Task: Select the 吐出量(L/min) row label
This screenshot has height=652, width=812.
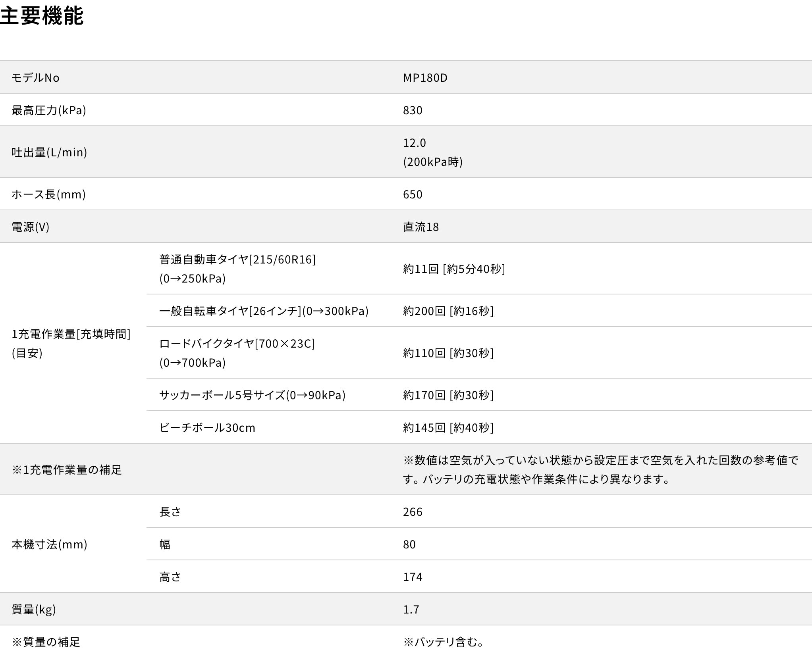Action: [x=49, y=152]
